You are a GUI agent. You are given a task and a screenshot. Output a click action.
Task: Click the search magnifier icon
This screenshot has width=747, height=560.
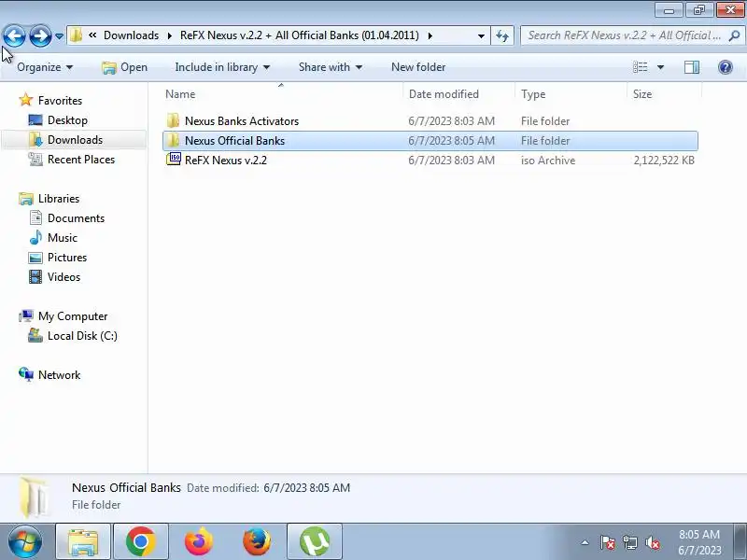[x=735, y=35]
